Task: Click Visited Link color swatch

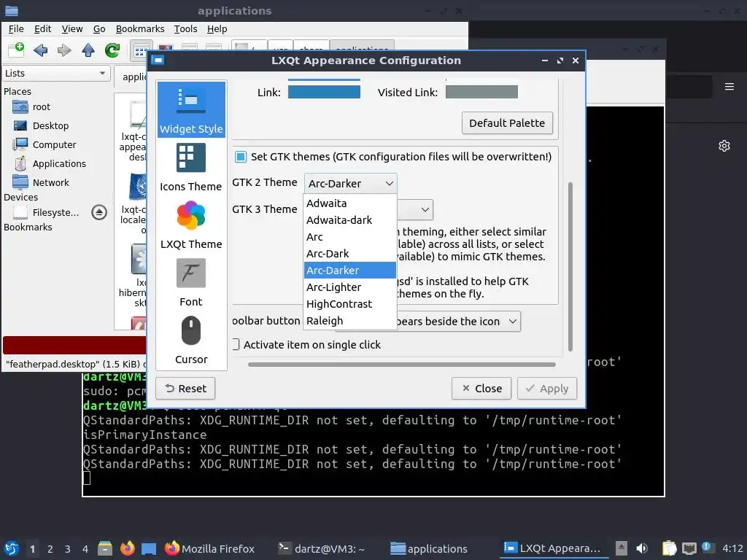Action: pos(481,92)
